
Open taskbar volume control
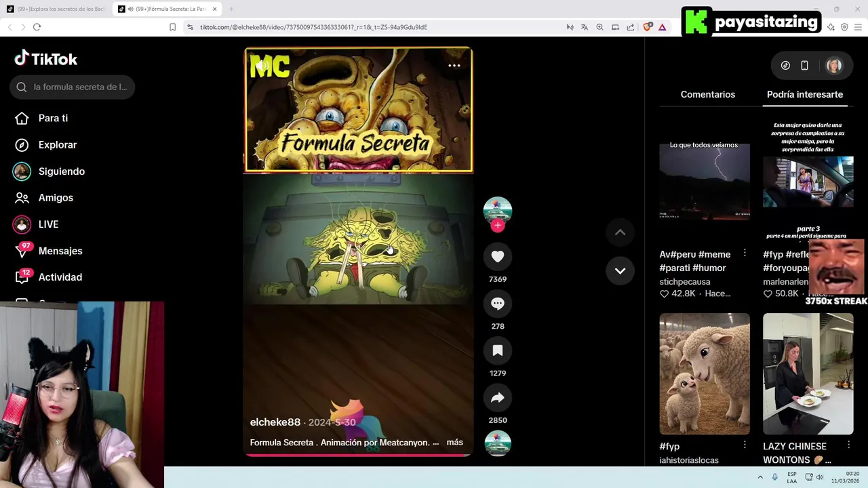coord(819,477)
